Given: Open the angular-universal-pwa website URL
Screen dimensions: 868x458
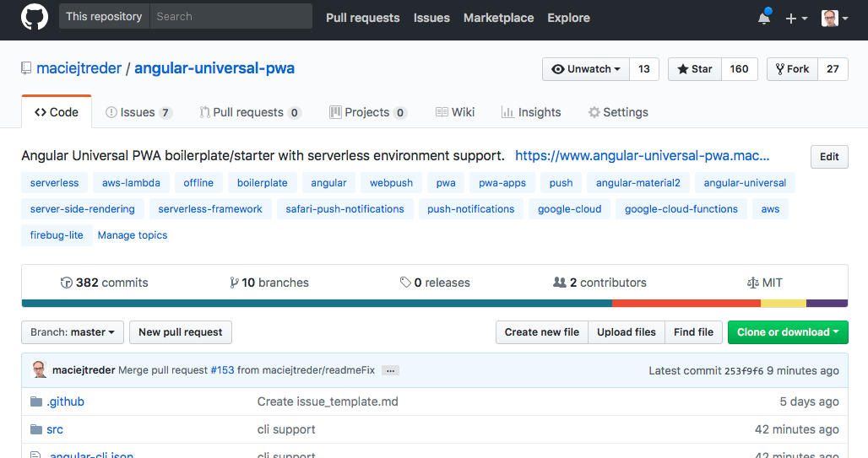Looking at the screenshot, I should point(643,156).
